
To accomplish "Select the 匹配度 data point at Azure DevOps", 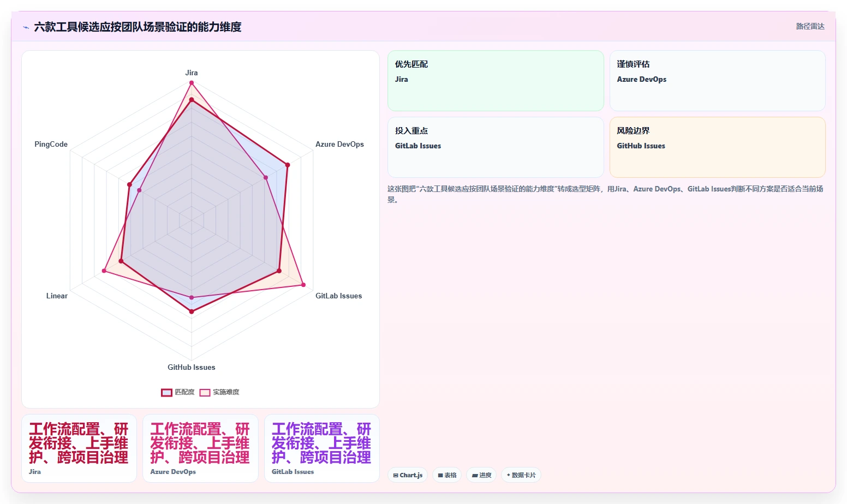I will pyautogui.click(x=288, y=165).
